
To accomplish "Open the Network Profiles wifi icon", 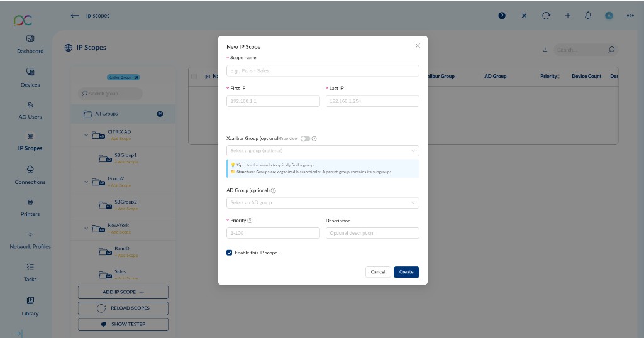I will coord(30,235).
